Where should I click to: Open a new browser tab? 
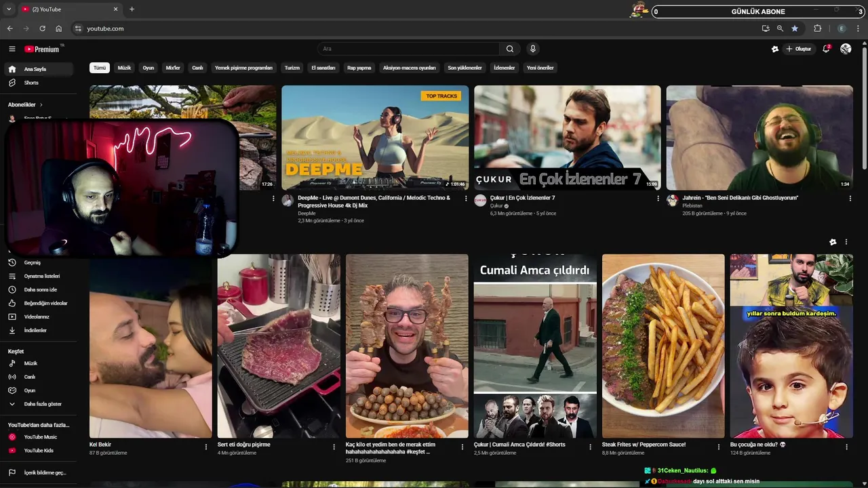pos(132,9)
